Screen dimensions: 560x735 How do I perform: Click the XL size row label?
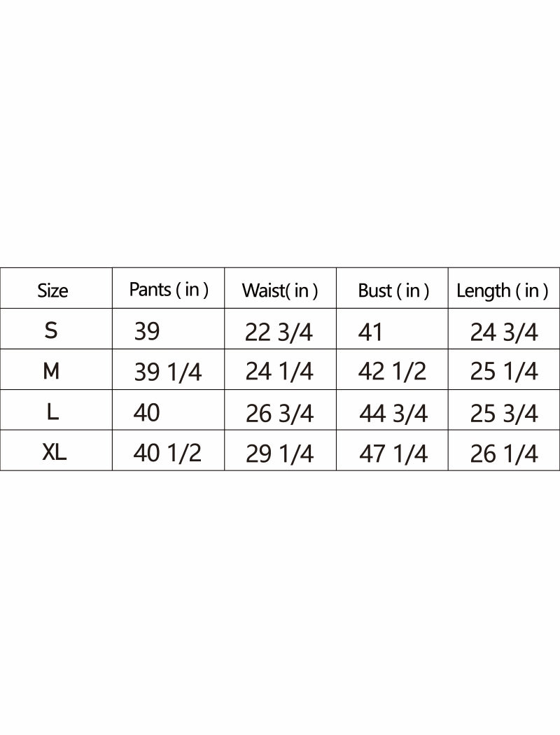point(55,452)
